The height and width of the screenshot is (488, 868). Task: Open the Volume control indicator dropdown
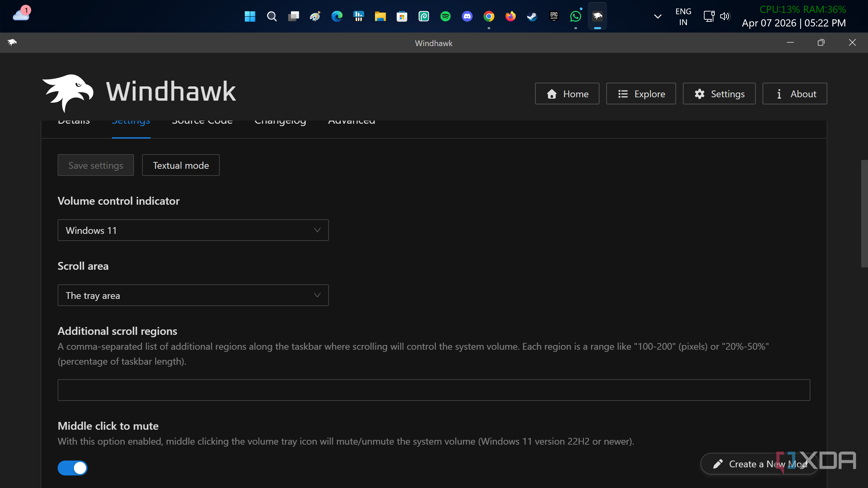193,230
